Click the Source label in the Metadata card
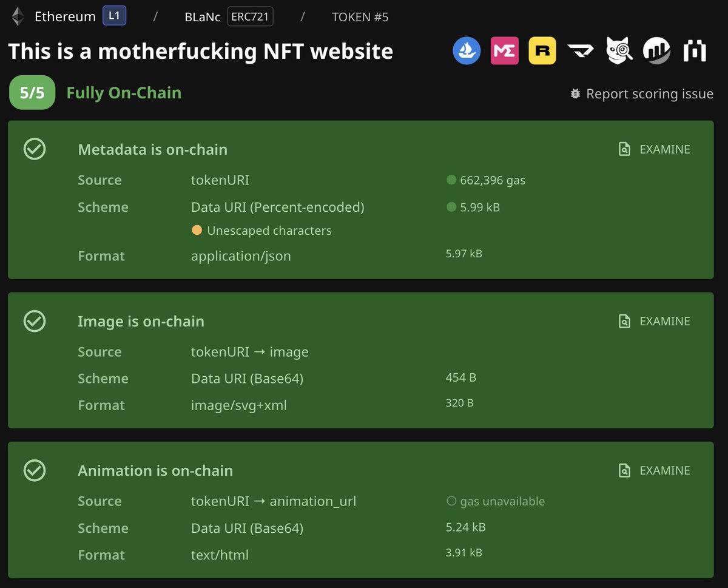Screen dimensions: 728x588 pos(99,180)
